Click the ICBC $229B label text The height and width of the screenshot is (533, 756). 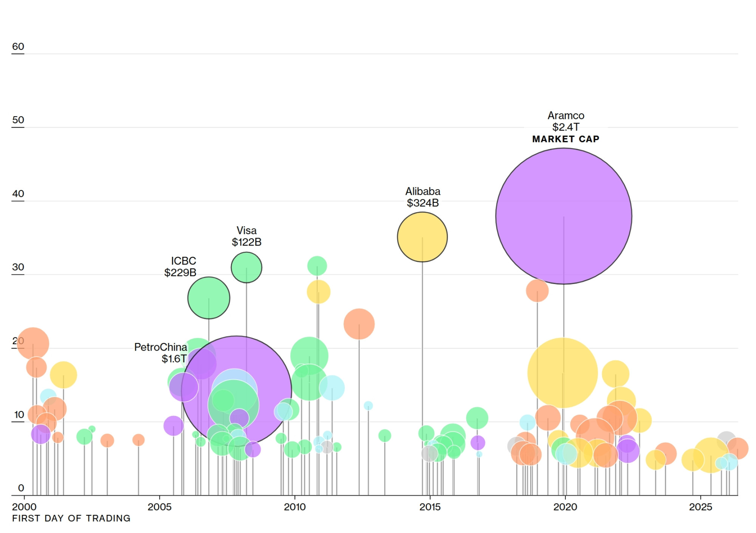(180, 266)
